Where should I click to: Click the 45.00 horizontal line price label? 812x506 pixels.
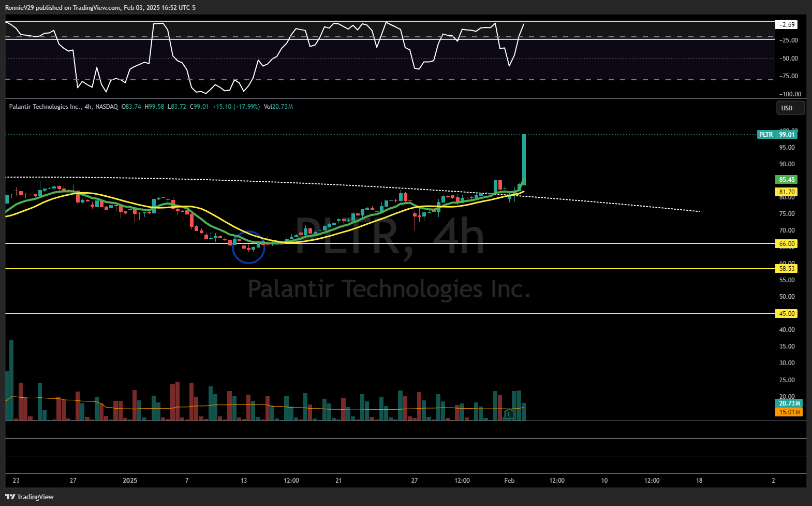[787, 313]
